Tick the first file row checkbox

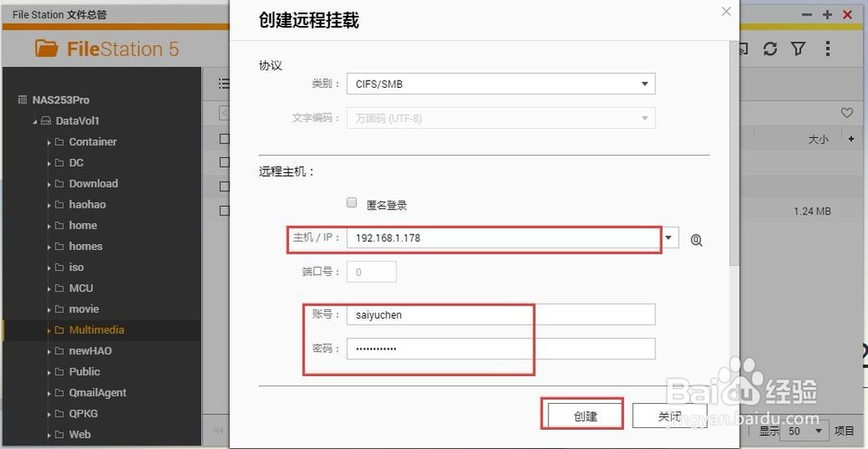pos(224,139)
